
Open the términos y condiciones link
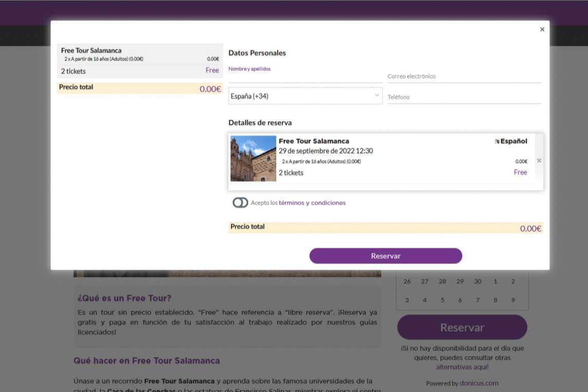312,203
